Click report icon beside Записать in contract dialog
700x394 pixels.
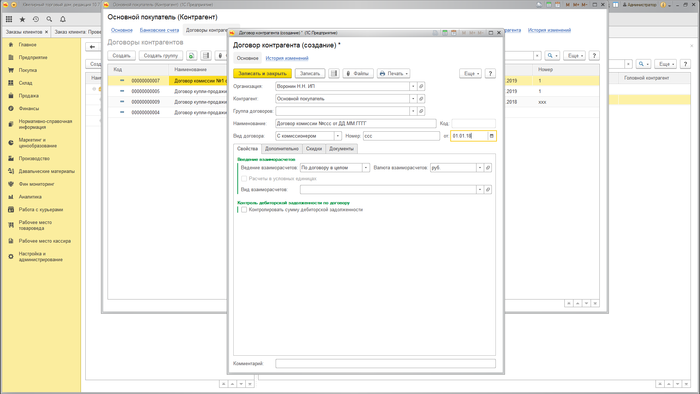click(x=334, y=74)
